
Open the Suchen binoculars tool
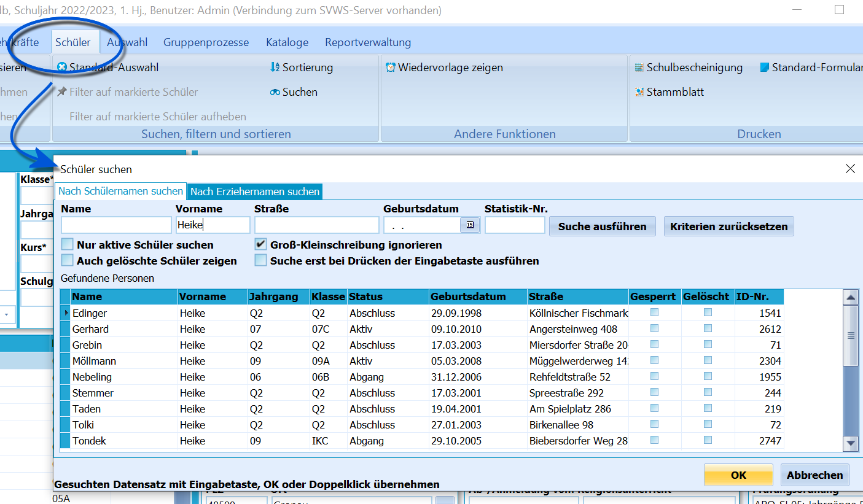pos(275,92)
